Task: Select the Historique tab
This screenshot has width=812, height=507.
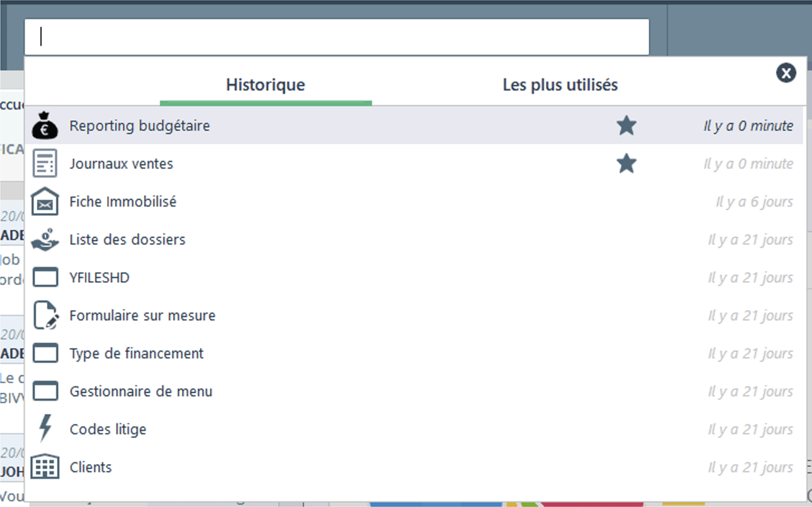Action: pyautogui.click(x=265, y=85)
